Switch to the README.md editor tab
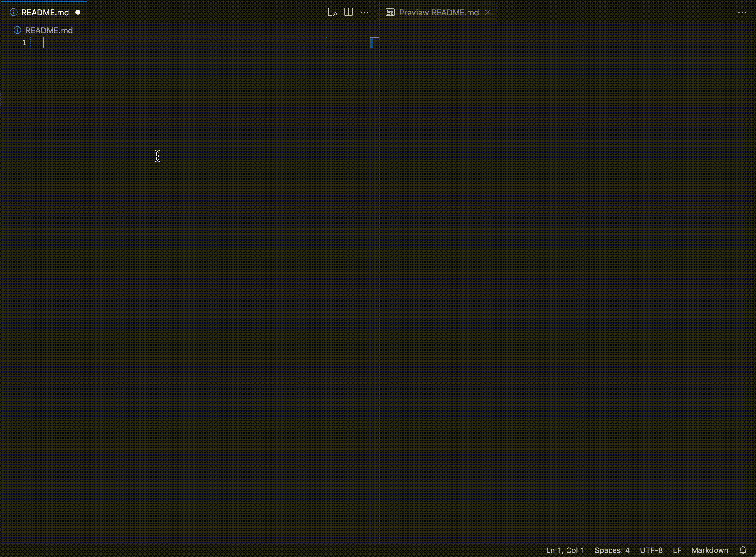The image size is (756, 557). click(x=45, y=13)
